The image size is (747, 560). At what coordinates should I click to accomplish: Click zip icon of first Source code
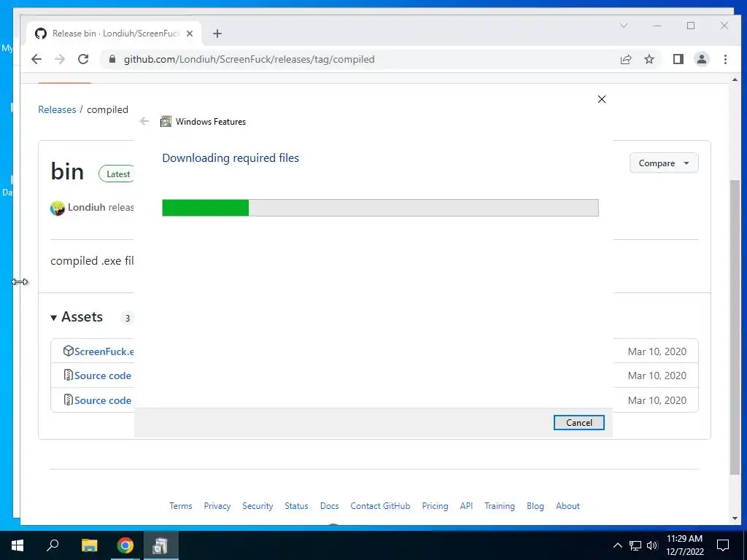(x=68, y=376)
